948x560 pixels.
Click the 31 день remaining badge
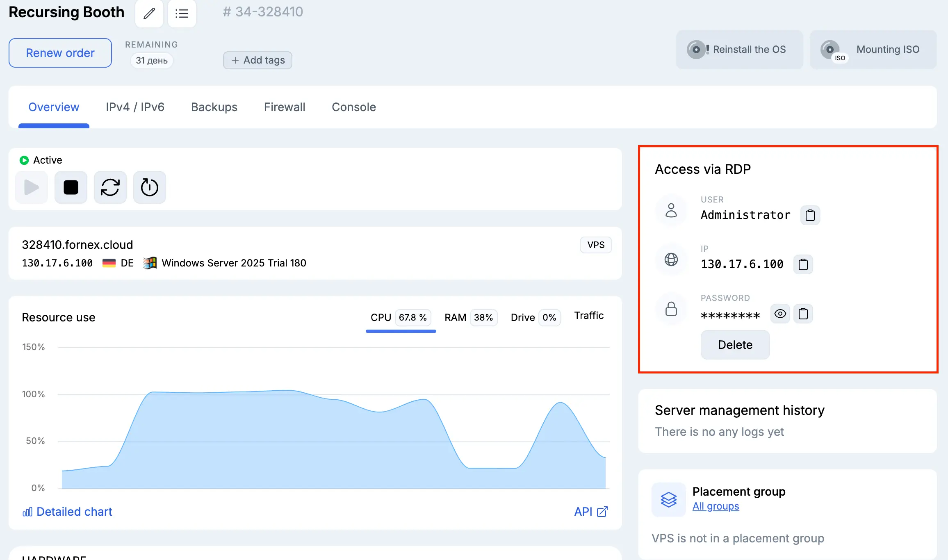152,60
